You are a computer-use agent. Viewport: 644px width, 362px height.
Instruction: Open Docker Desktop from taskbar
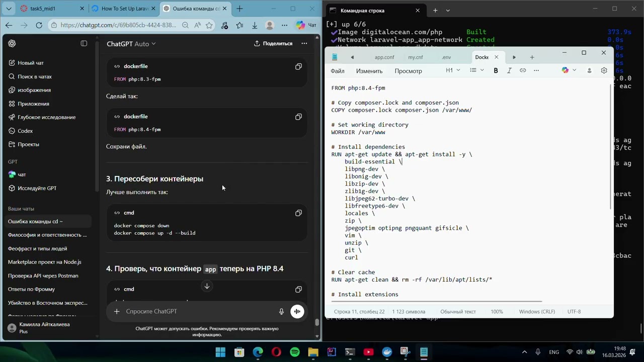(387, 352)
